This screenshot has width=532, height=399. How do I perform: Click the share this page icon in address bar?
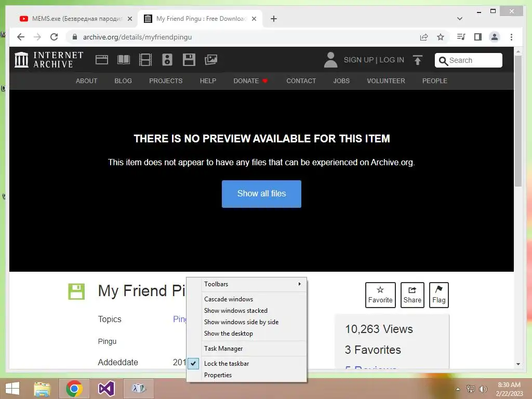pos(424,37)
